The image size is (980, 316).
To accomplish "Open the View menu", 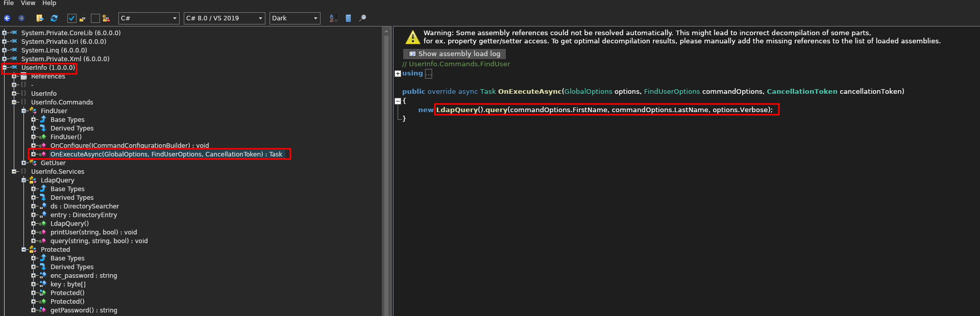I will point(28,3).
